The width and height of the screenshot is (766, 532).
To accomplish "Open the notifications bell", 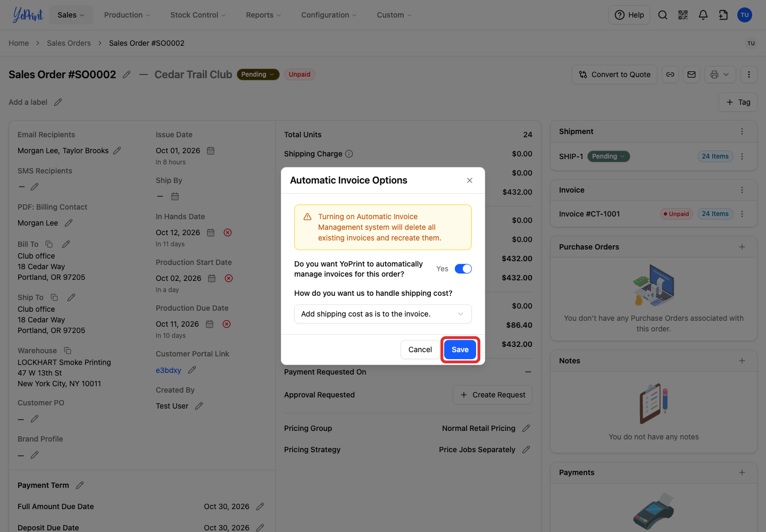I will [x=703, y=15].
